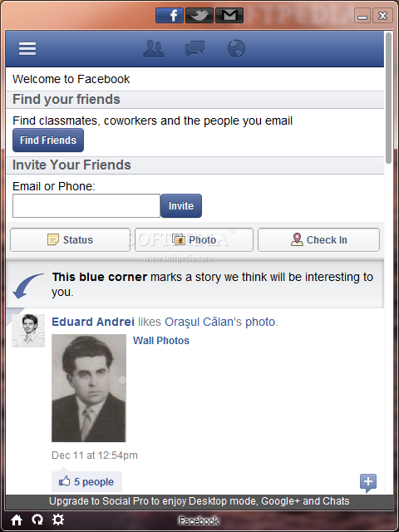Click the Upgrade to Social Pro banner
399x532 pixels.
(199, 501)
